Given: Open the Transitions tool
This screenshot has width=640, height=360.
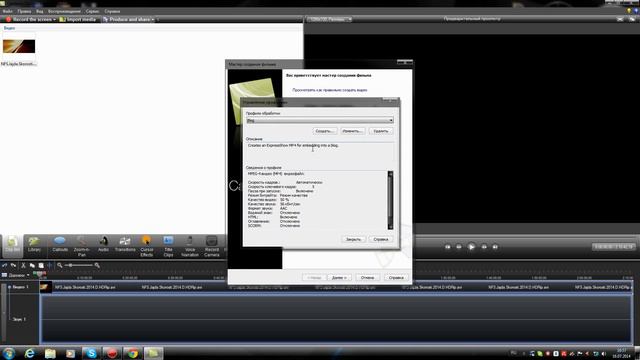Looking at the screenshot, I should coord(125,244).
